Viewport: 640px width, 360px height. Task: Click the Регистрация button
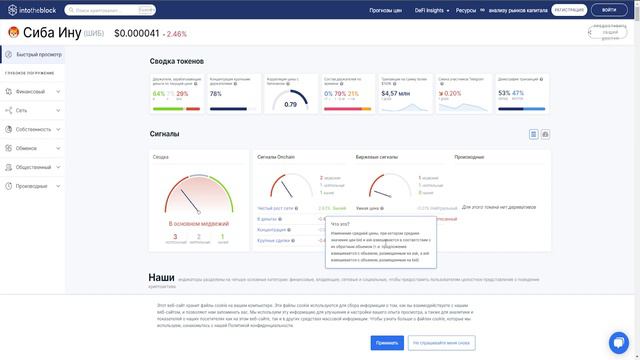(x=569, y=10)
